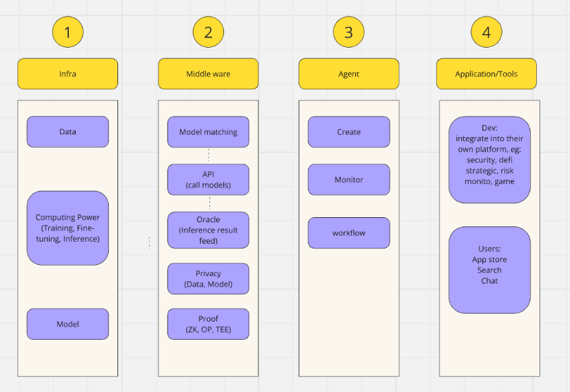The width and height of the screenshot is (570, 392).
Task: Select the Application/Tools header block
Action: pos(486,73)
